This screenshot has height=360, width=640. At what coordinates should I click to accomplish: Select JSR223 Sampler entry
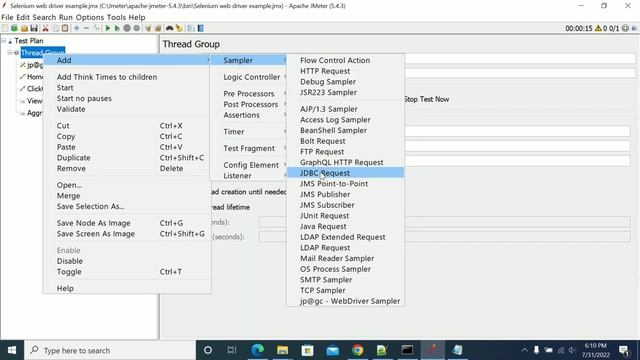click(346, 92)
